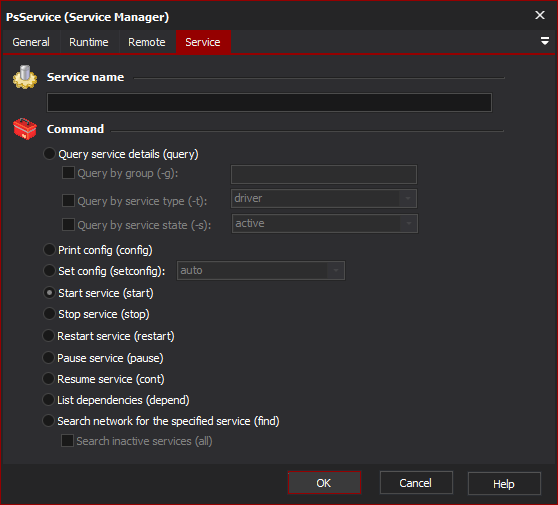Switch to the General tab
The image size is (558, 505).
click(31, 42)
